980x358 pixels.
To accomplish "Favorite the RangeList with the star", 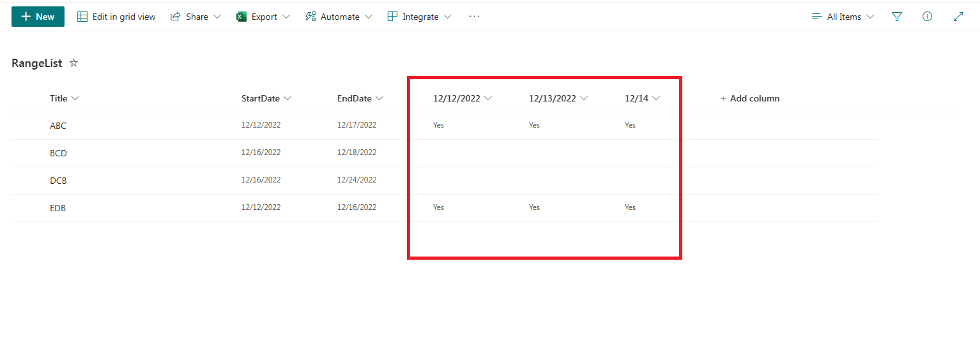I will click(x=73, y=63).
